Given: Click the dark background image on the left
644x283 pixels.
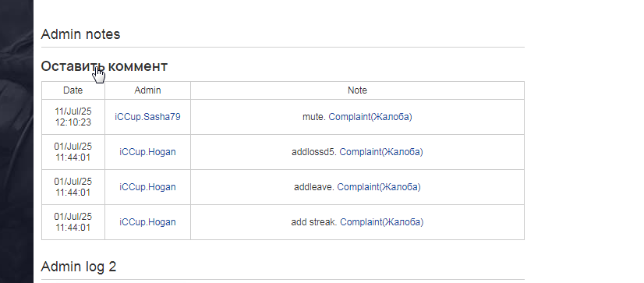Looking at the screenshot, I should point(16,141).
